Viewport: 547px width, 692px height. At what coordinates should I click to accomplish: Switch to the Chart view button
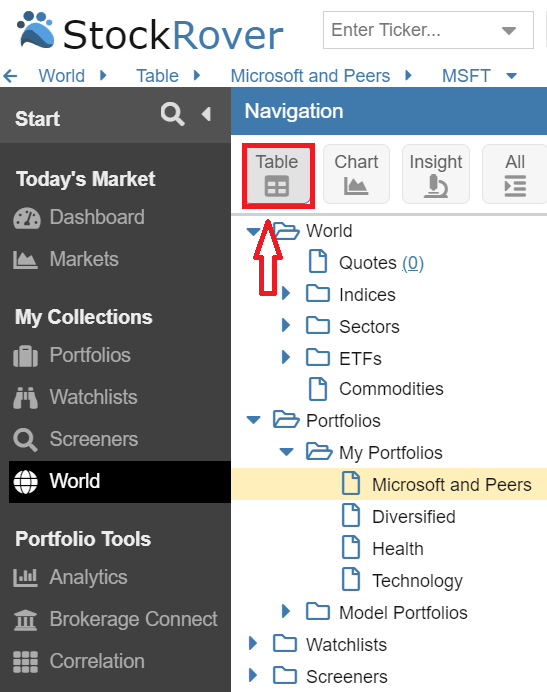(x=356, y=174)
